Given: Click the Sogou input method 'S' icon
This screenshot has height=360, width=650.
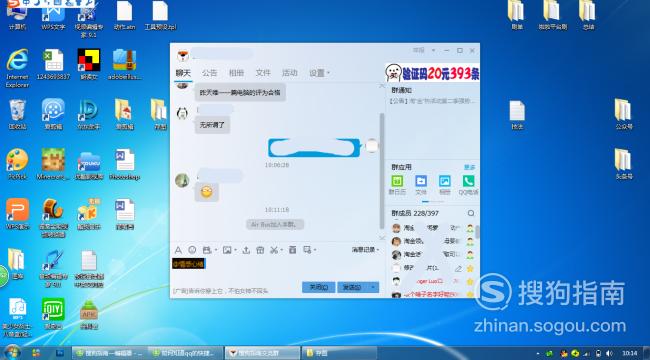Looking at the screenshot, I should tap(13, 3).
